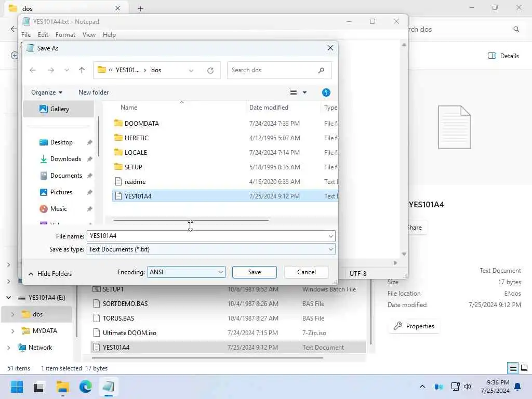
Task: Expand MYDATA folder in Explorer tree
Action: tap(12, 331)
